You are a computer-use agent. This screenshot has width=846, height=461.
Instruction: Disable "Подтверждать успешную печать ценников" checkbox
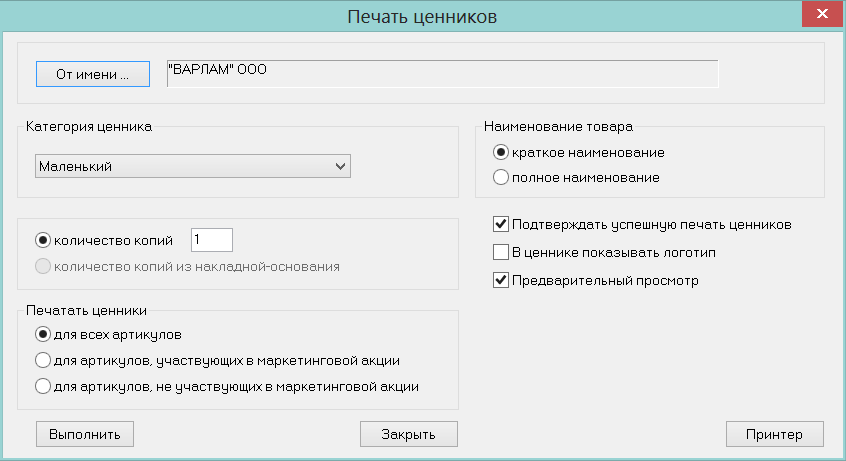501,224
